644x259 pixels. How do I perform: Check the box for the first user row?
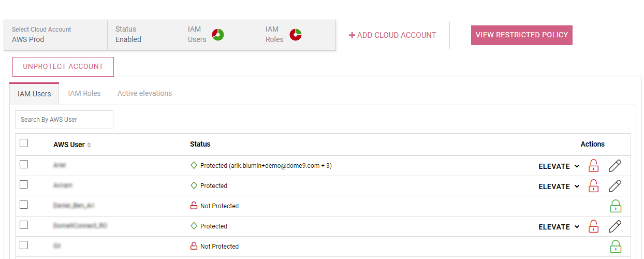coord(24,164)
